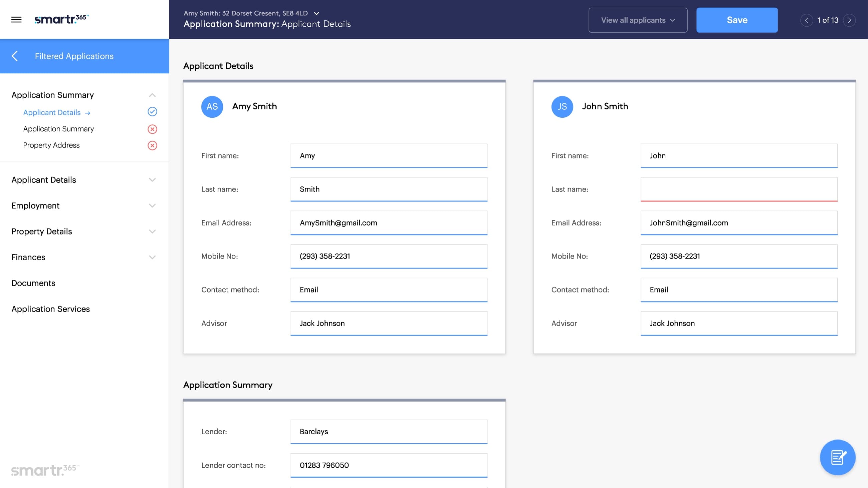This screenshot has width=868, height=488.
Task: Click into John's First name field
Action: pyautogui.click(x=738, y=155)
